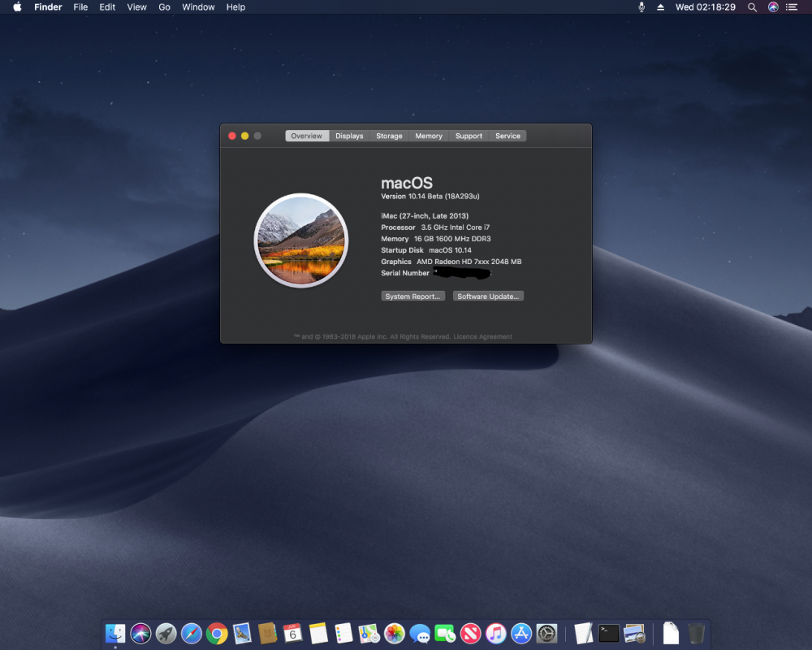Open Spotlight search magnifier icon
This screenshot has height=650, width=812.
point(752,6)
